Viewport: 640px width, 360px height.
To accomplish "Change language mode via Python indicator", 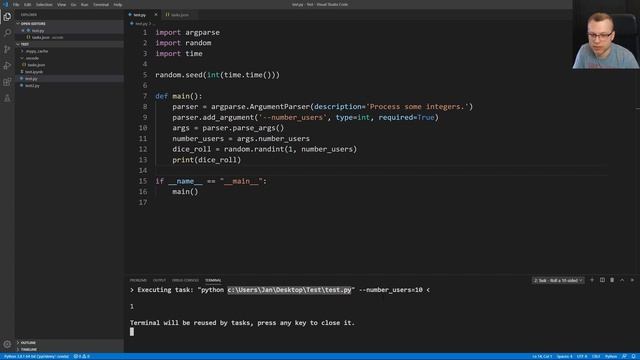I will (x=611, y=356).
